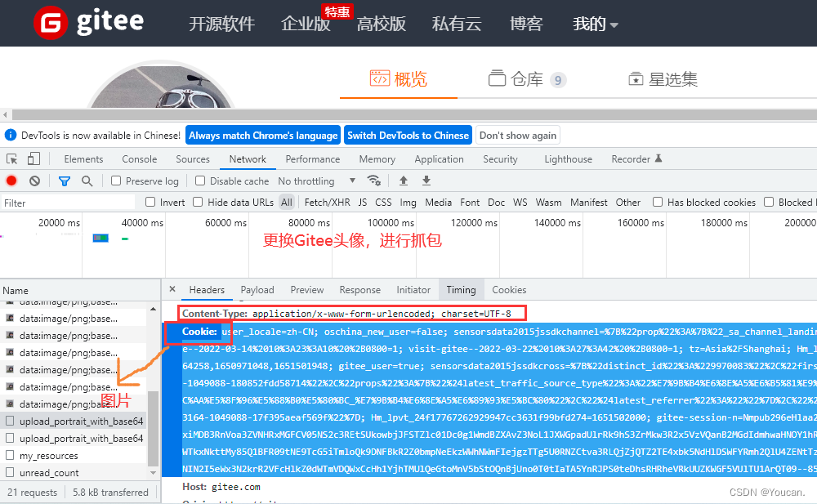Select the All filter type
Viewport: 817px width, 504px height.
pos(287,203)
